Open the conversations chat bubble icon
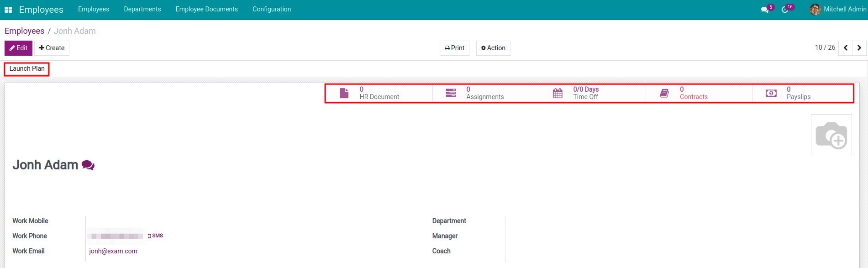The height and width of the screenshot is (268, 868). pyautogui.click(x=765, y=10)
